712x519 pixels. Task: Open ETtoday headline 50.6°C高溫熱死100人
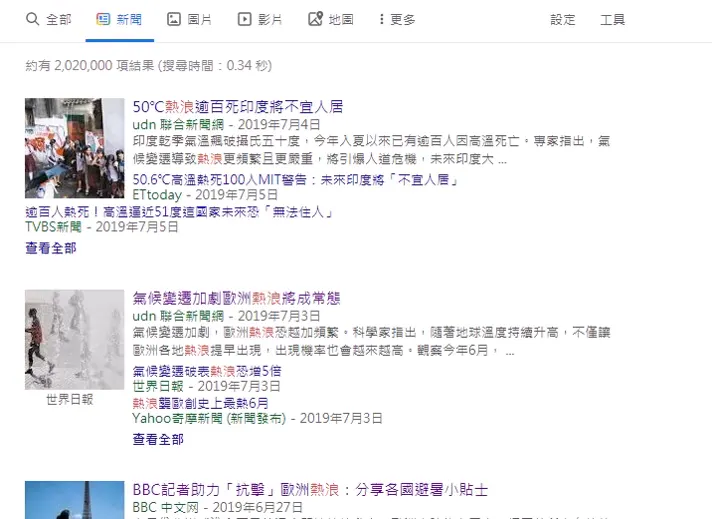tap(296, 180)
